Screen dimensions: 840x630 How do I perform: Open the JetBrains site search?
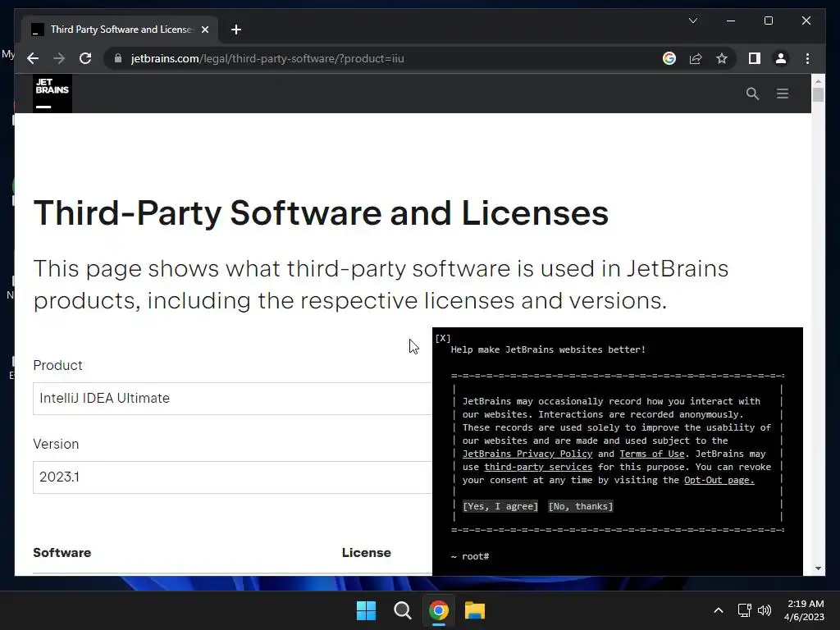(752, 94)
